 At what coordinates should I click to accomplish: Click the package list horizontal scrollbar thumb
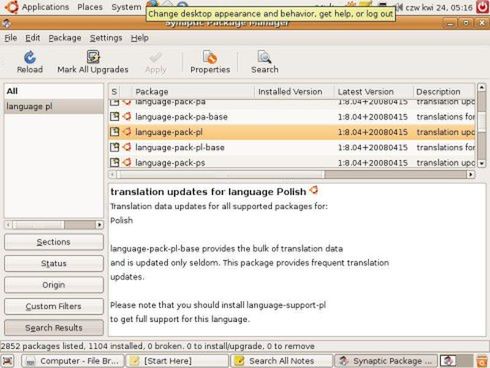220,174
